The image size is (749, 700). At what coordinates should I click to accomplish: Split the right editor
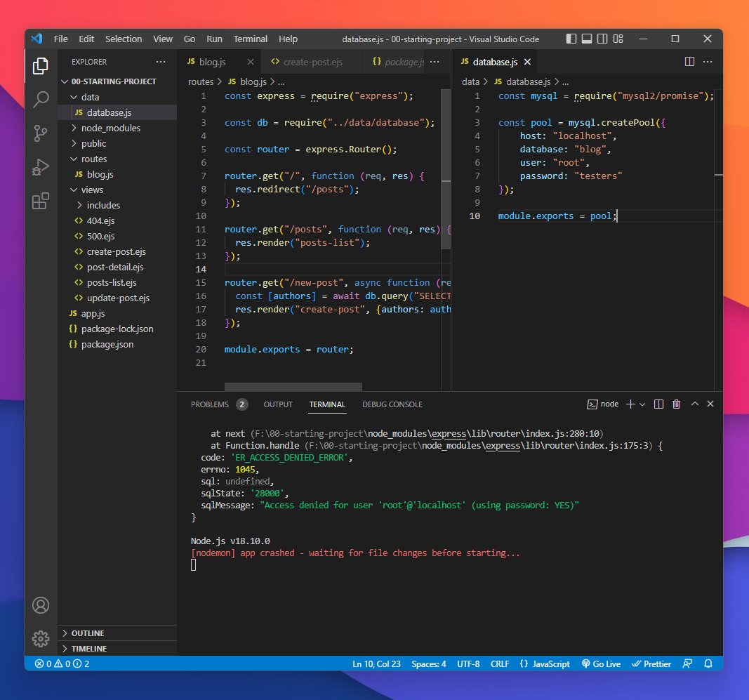tap(689, 62)
